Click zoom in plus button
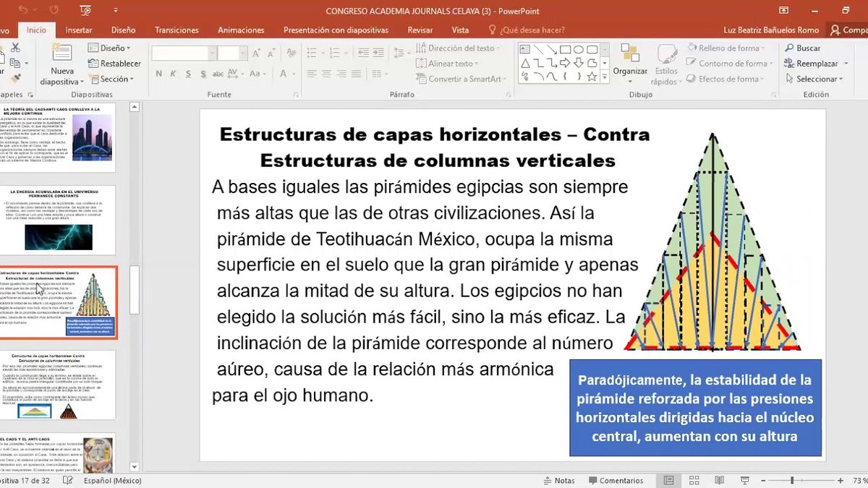This screenshot has height=488, width=868. pos(840,480)
